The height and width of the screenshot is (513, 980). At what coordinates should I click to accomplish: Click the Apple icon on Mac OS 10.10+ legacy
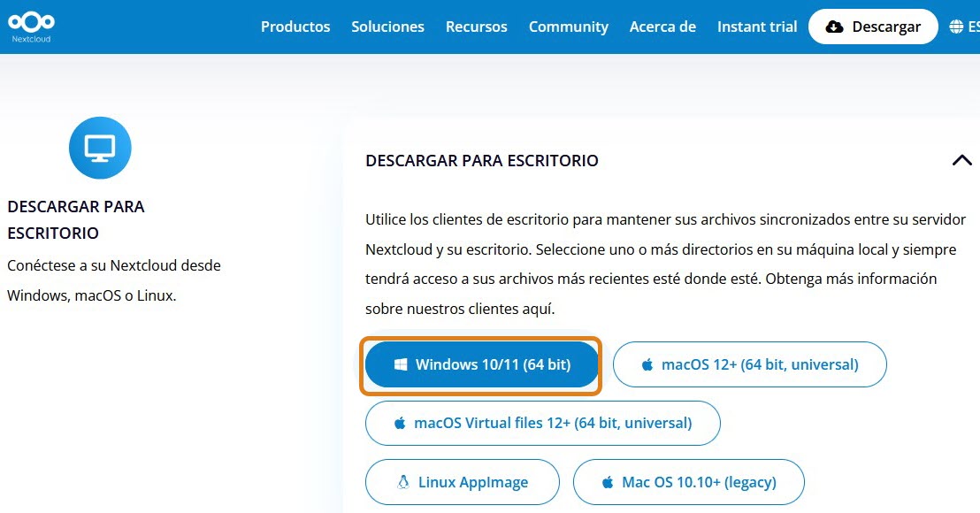tap(608, 482)
